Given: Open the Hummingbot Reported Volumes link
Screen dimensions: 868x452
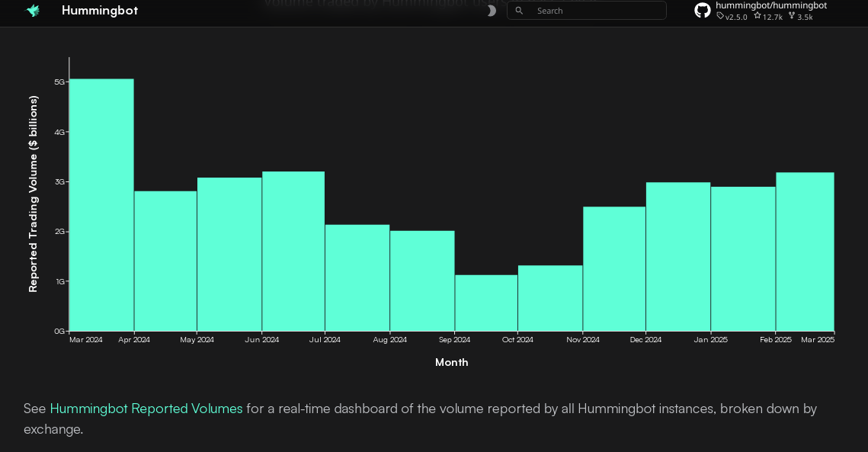Looking at the screenshot, I should click(146, 409).
